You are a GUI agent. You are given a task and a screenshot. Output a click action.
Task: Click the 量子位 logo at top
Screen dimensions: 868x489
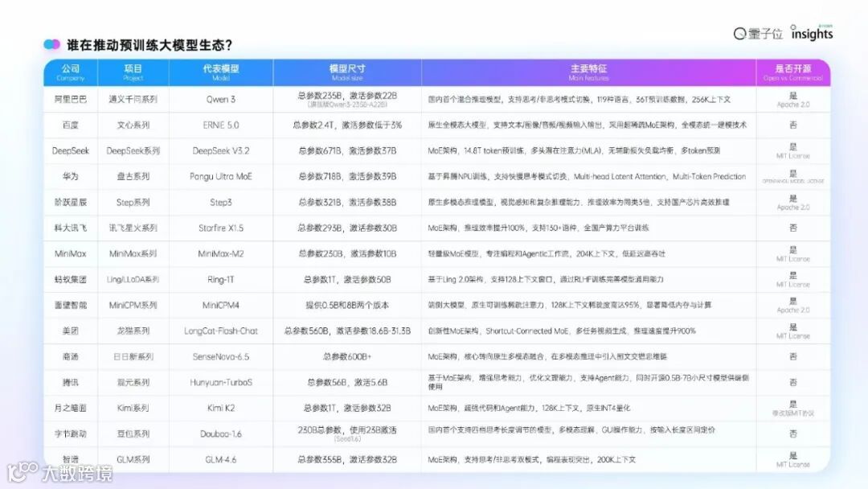(758, 34)
